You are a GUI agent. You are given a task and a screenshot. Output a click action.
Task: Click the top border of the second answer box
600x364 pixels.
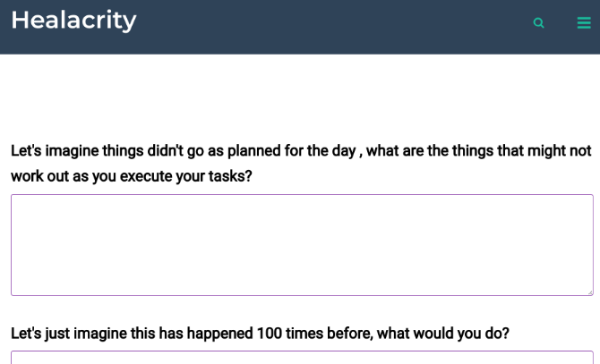302,351
